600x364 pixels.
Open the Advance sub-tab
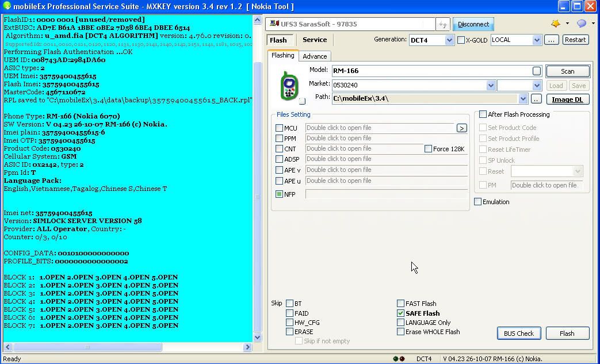[x=315, y=56]
